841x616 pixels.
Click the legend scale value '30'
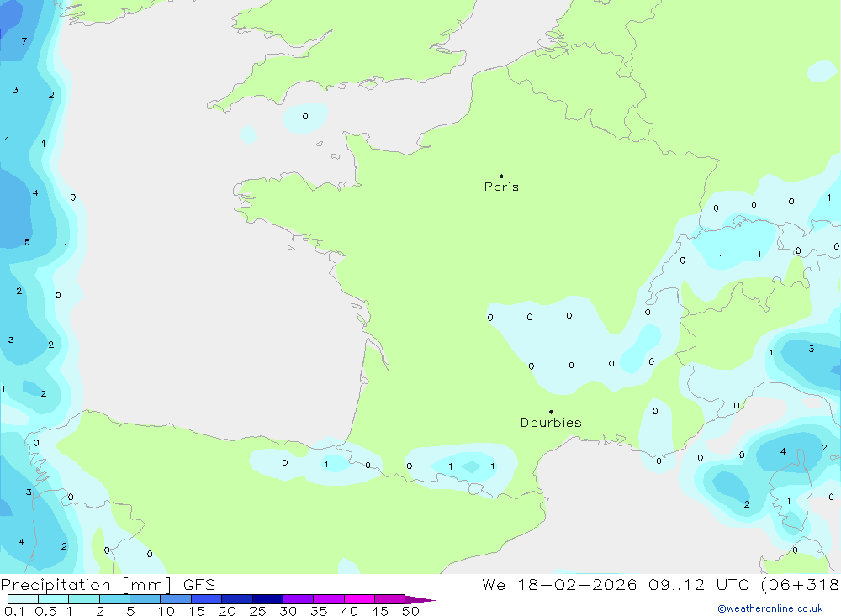[288, 611]
